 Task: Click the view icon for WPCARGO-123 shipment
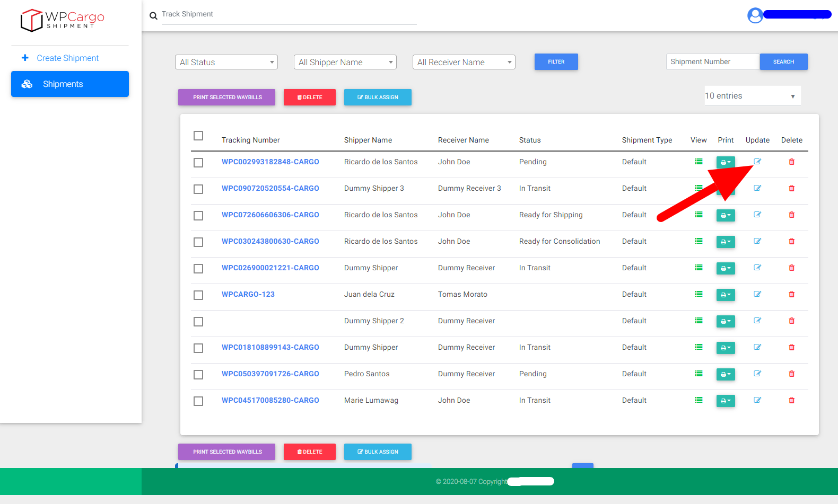coord(699,294)
